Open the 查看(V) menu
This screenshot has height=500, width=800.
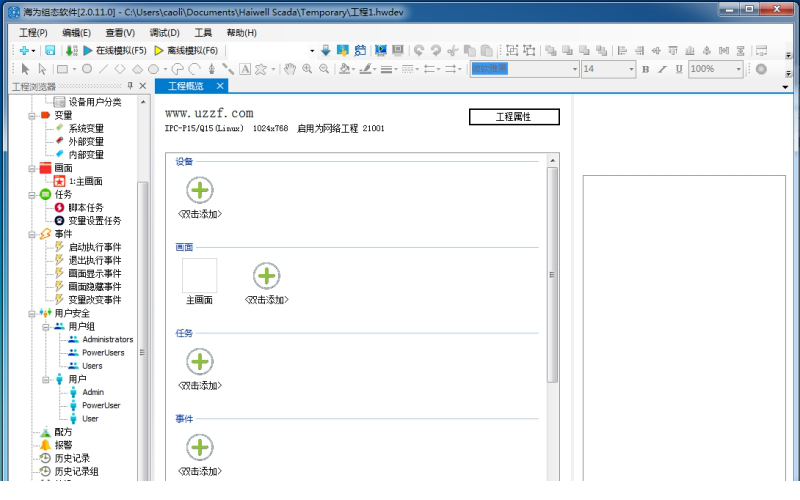(x=120, y=33)
